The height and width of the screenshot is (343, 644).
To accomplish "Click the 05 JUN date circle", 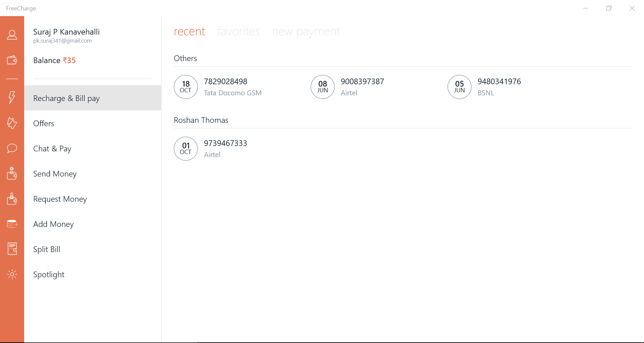I will [460, 87].
